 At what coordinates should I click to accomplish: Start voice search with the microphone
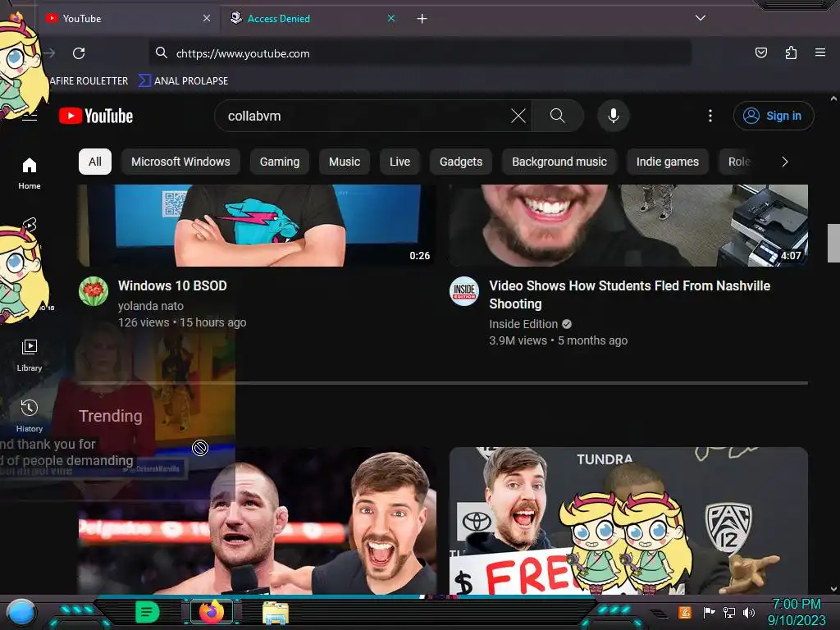(x=614, y=116)
